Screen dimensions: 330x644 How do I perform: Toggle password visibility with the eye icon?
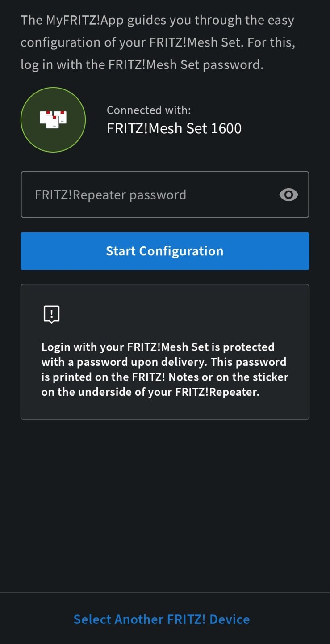[288, 195]
